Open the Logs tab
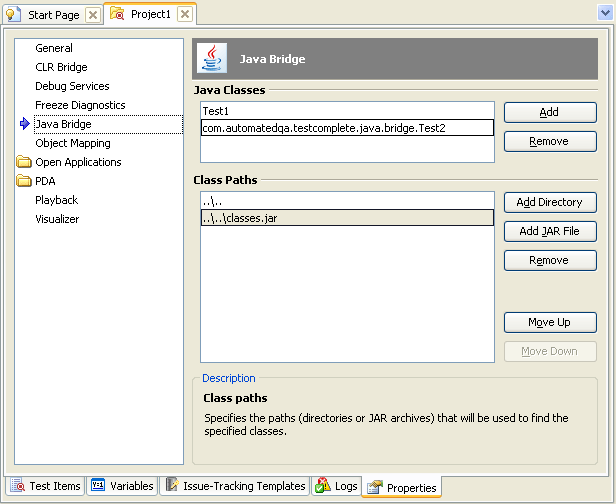The image size is (616, 504). pos(337,486)
